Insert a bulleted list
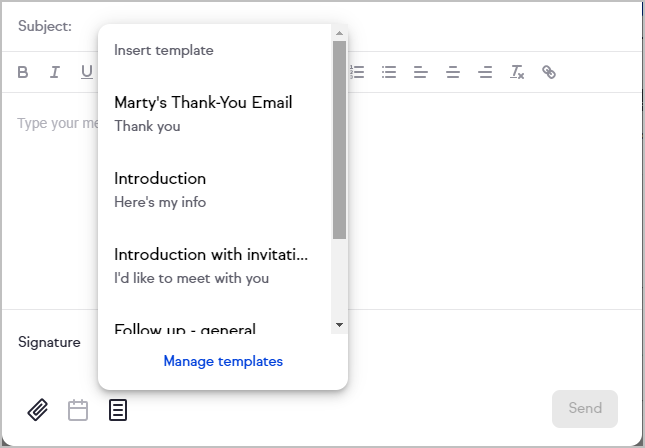 pos(389,72)
